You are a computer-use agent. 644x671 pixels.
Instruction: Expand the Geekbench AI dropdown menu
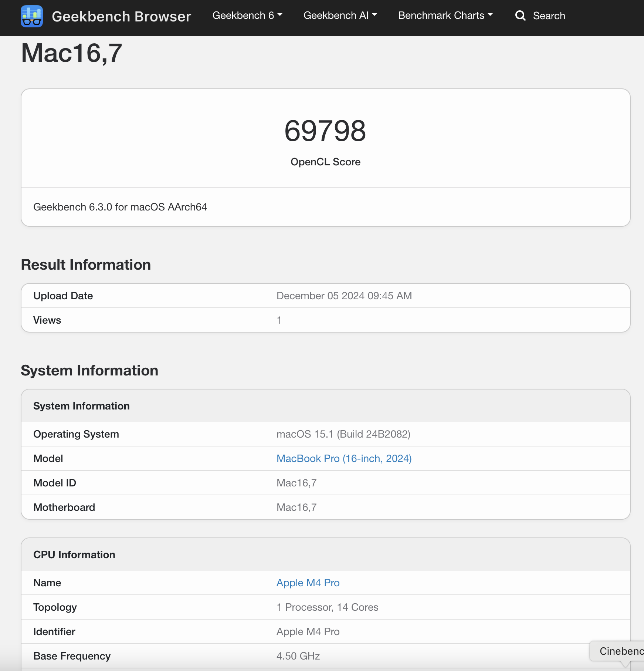pyautogui.click(x=340, y=16)
